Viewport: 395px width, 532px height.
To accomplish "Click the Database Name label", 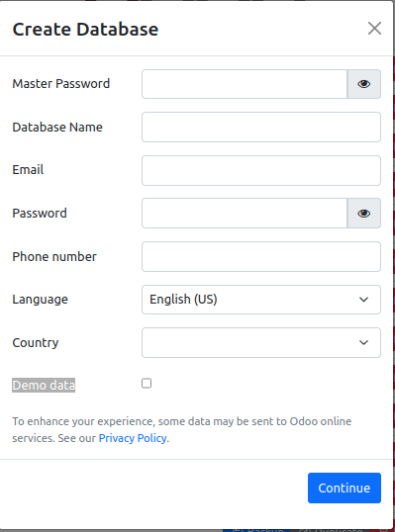I will point(57,128).
